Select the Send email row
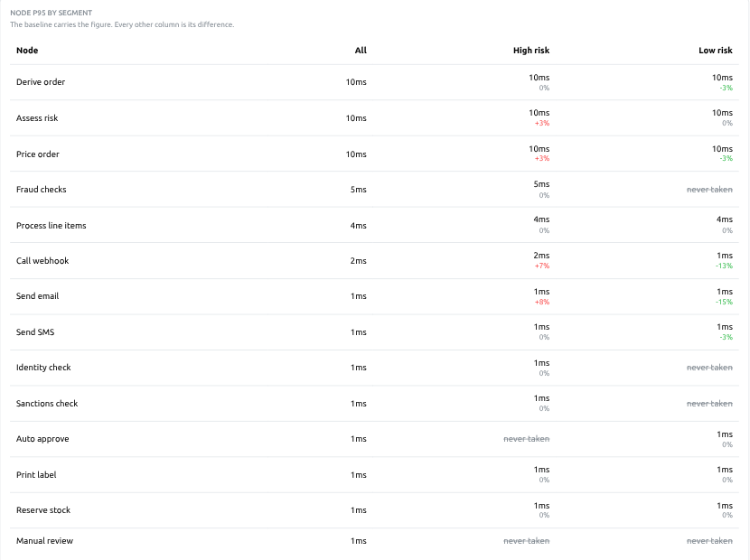Screen dimensions: 750x560 (x=374, y=296)
